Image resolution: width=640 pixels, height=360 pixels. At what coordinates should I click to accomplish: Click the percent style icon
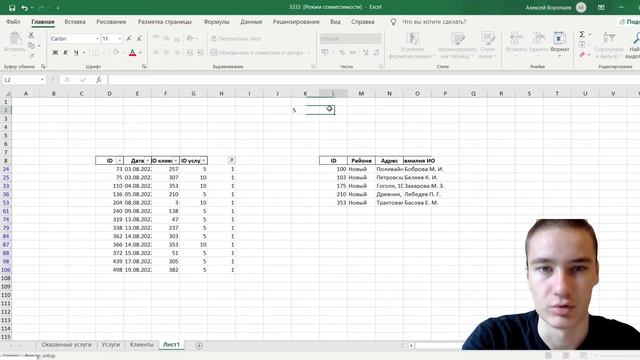(342, 53)
